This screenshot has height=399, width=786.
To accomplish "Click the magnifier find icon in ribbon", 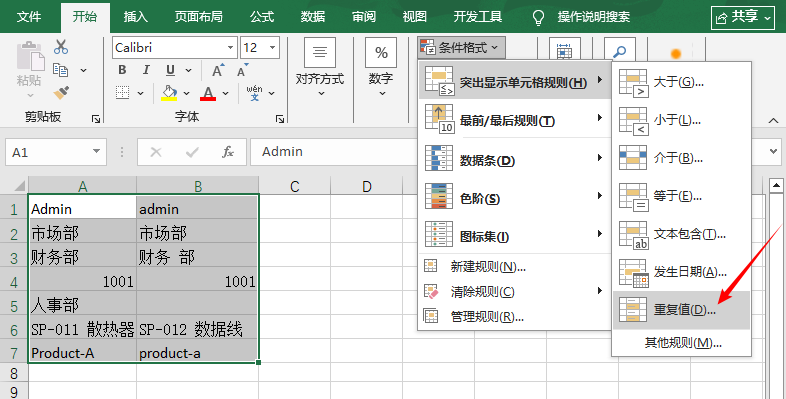I will pyautogui.click(x=620, y=52).
